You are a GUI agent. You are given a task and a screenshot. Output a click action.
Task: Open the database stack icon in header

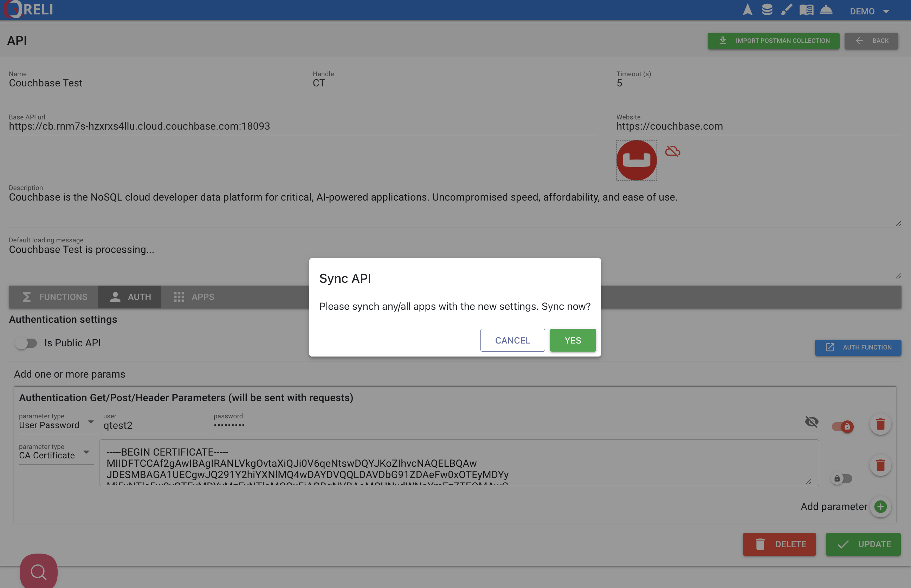click(767, 10)
